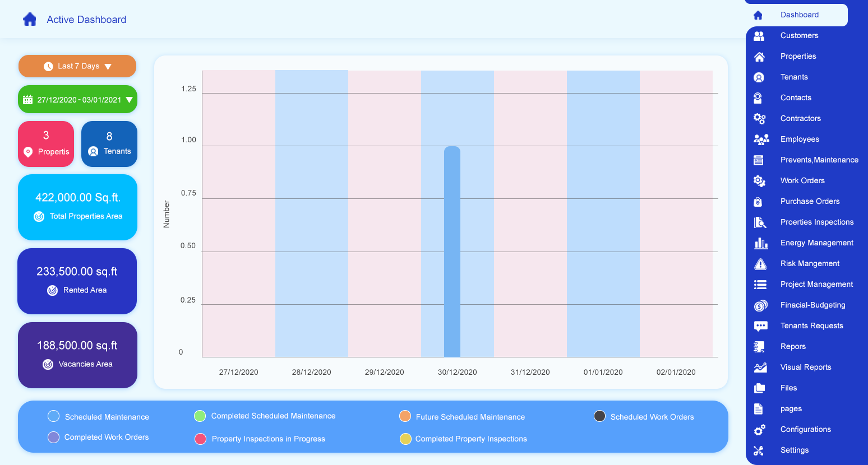868x465 pixels.
Task: Toggle Completed Scheduled Maintenance green legend circle
Action: pos(200,416)
